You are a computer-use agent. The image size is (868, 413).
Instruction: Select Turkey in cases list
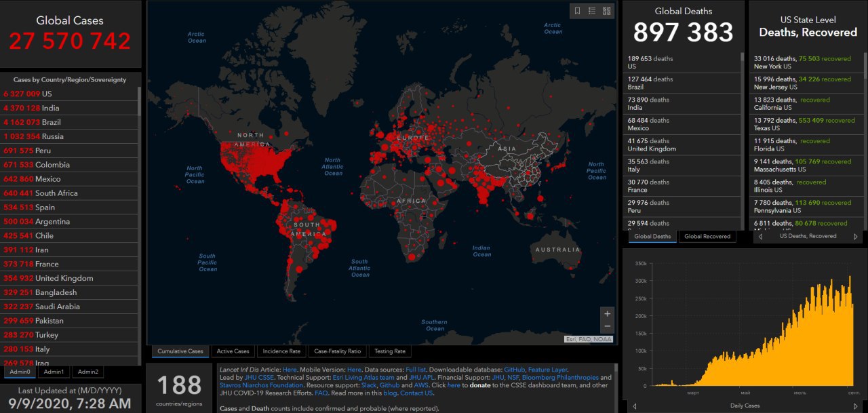tap(69, 335)
